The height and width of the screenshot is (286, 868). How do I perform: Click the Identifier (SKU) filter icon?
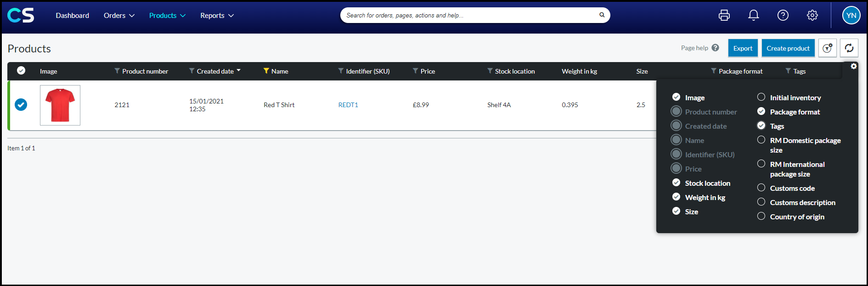pyautogui.click(x=341, y=71)
